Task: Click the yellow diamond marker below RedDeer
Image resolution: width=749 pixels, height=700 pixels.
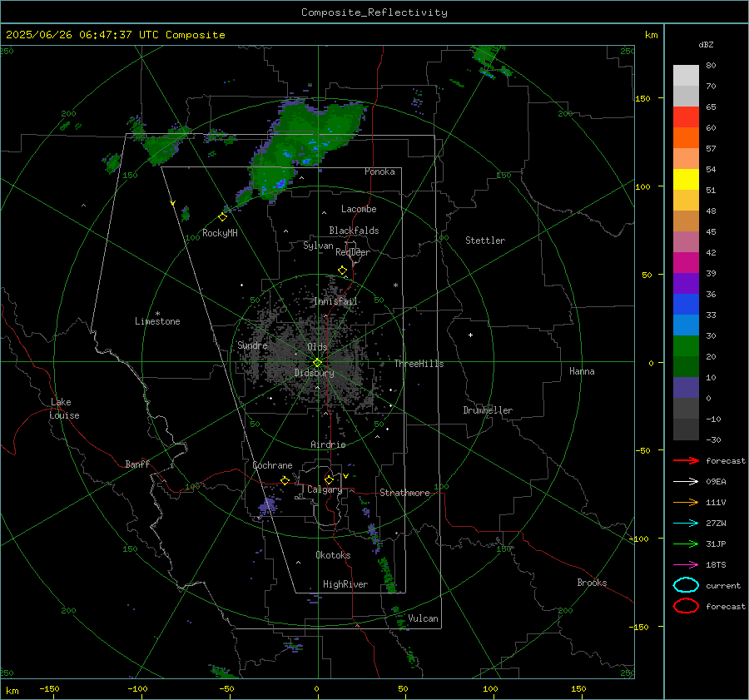Action: [343, 271]
